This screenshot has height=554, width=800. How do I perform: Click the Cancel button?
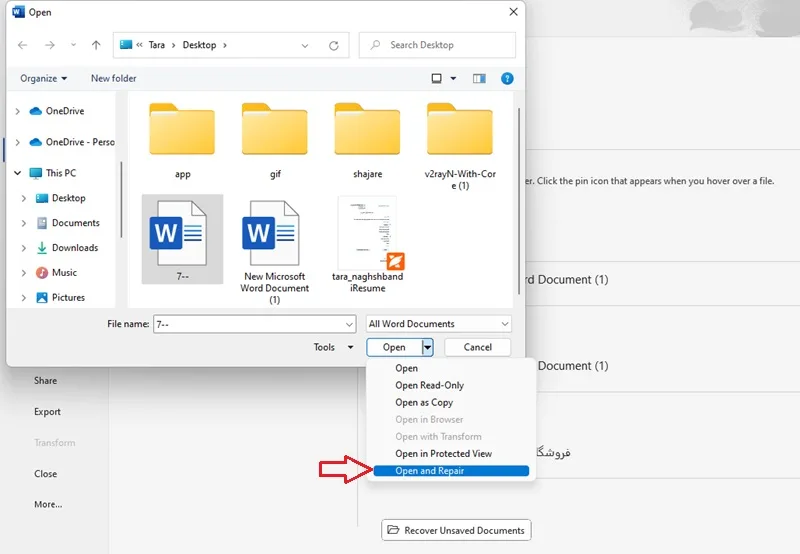pyautogui.click(x=478, y=347)
